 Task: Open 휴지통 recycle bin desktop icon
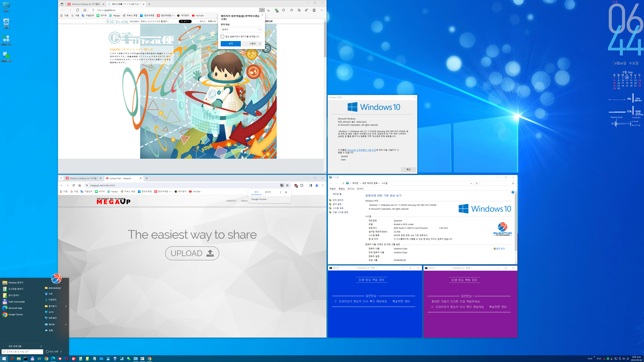coord(6,23)
